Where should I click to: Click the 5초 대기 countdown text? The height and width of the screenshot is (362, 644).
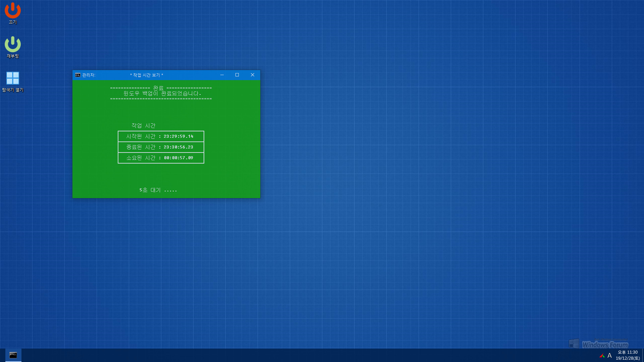(x=158, y=190)
